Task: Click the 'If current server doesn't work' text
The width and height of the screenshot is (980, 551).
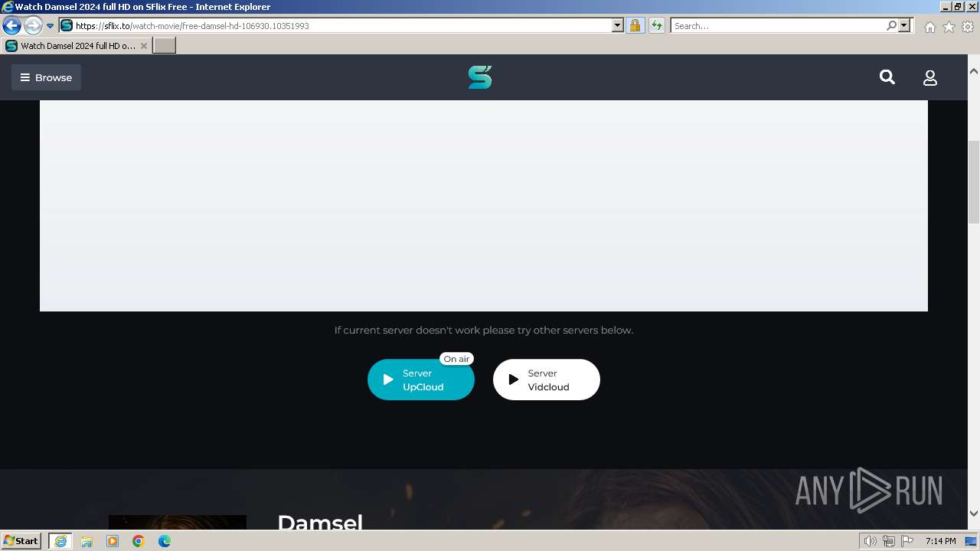Action: [x=484, y=331]
